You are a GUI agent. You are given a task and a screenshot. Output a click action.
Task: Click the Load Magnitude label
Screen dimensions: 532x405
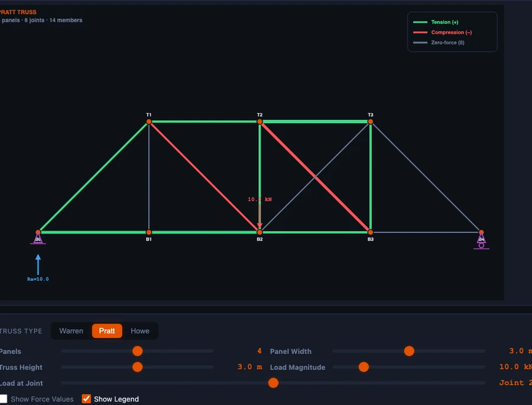click(297, 367)
